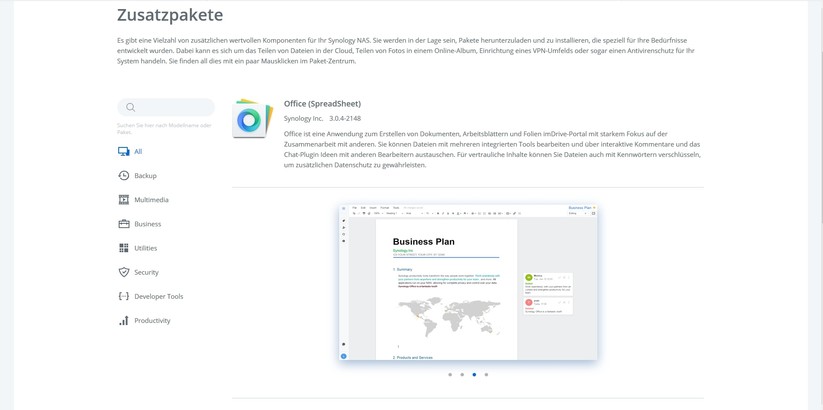Viewport: 823px width, 410px height.
Task: Click the Business Plan screenshot preview
Action: [x=468, y=282]
